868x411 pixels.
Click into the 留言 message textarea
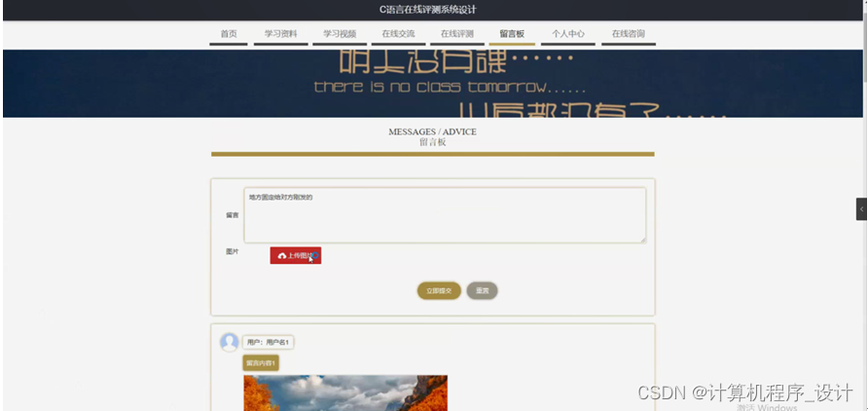click(445, 215)
